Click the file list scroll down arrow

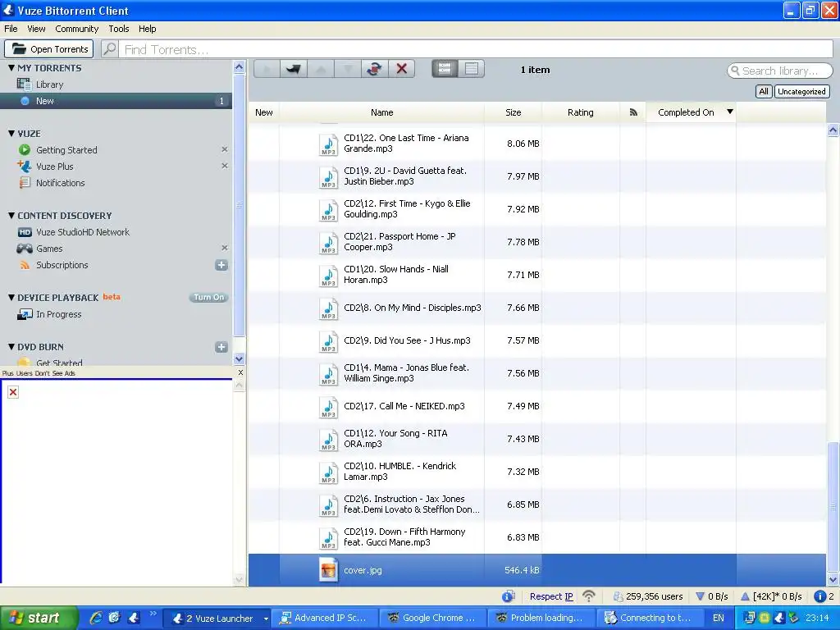click(x=833, y=579)
